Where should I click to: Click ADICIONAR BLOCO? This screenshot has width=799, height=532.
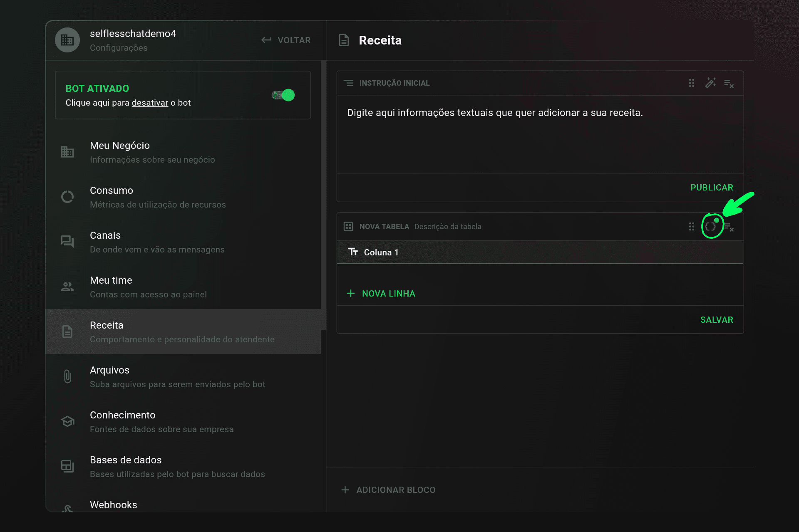coord(389,490)
